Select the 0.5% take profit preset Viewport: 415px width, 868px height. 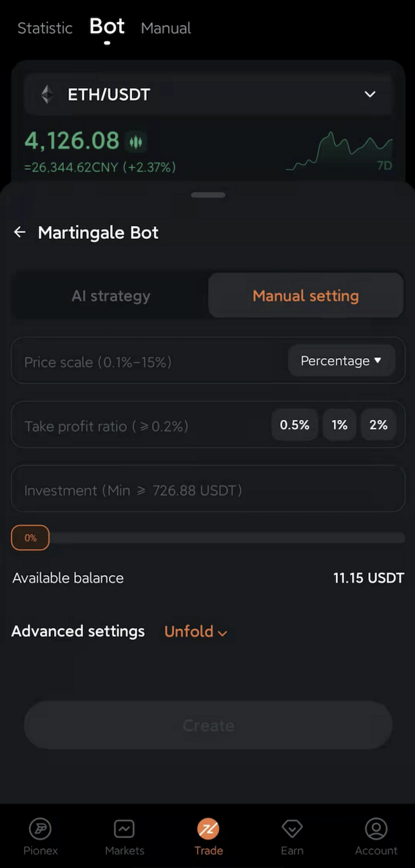click(x=294, y=424)
